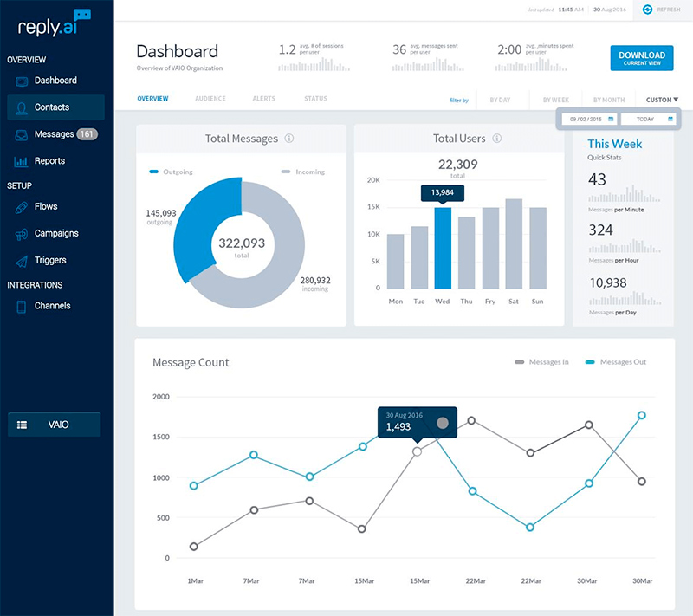Open Contacts via its person icon
The width and height of the screenshot is (693, 616).
[x=21, y=107]
